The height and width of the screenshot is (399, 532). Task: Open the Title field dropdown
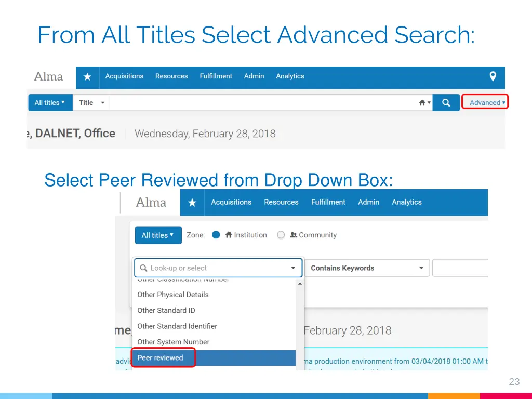click(x=91, y=102)
